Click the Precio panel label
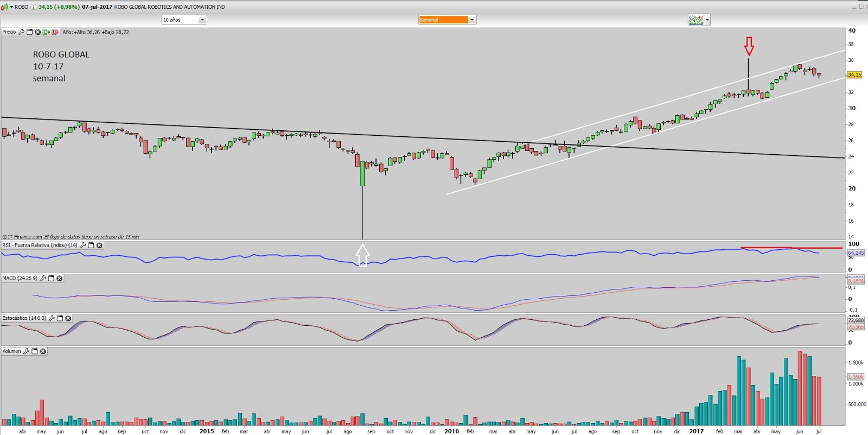 9,32
